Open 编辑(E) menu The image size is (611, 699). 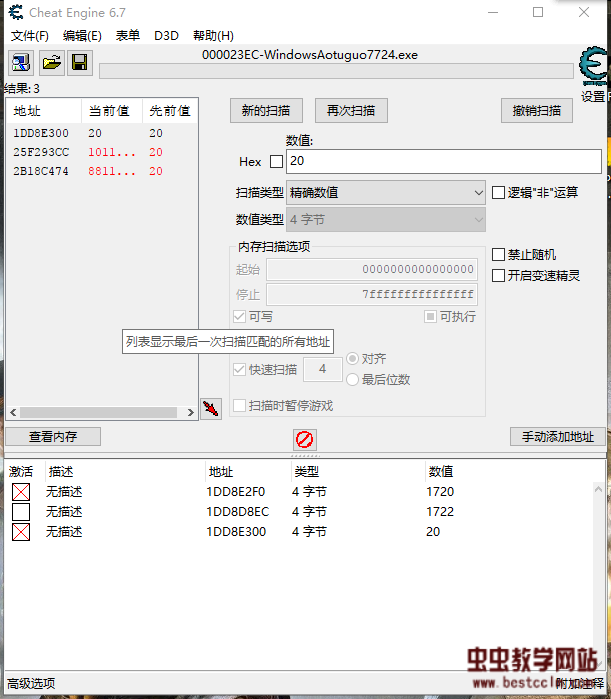click(x=82, y=36)
